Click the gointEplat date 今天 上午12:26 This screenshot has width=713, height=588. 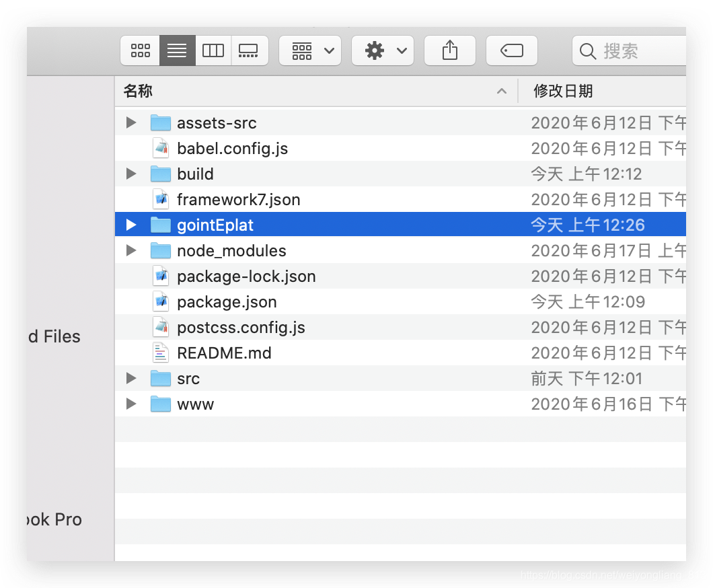click(x=588, y=225)
